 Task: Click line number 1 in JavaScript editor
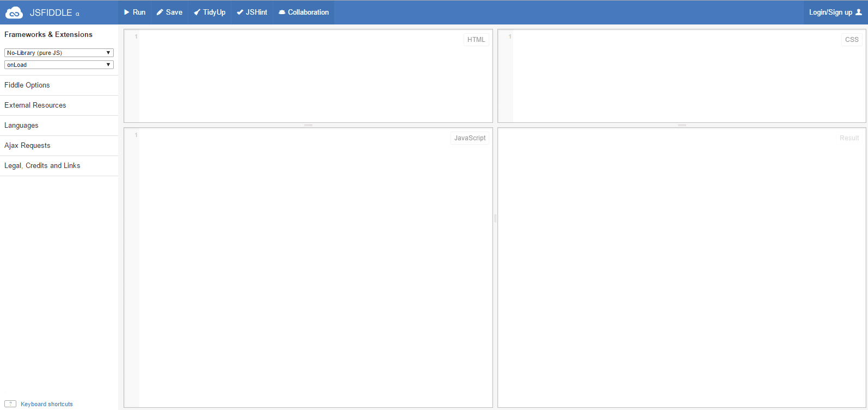click(x=136, y=135)
